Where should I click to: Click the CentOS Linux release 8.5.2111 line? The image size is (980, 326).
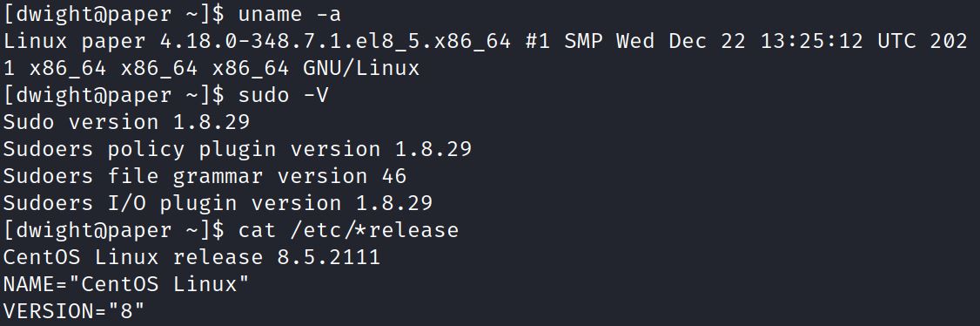pyautogui.click(x=191, y=257)
